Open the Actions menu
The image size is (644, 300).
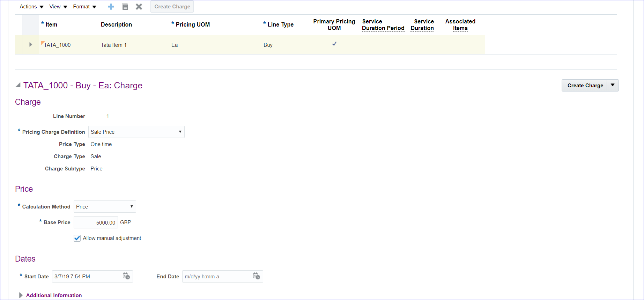(x=31, y=7)
